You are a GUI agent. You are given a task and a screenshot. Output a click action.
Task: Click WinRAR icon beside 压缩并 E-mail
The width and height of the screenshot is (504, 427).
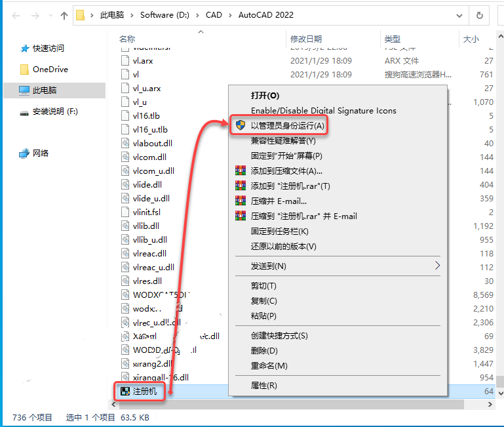(x=240, y=201)
